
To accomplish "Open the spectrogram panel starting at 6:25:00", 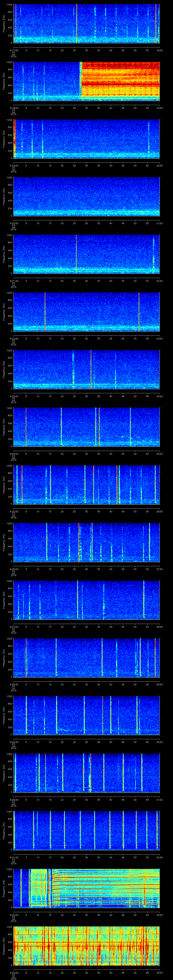I will coord(86,485).
